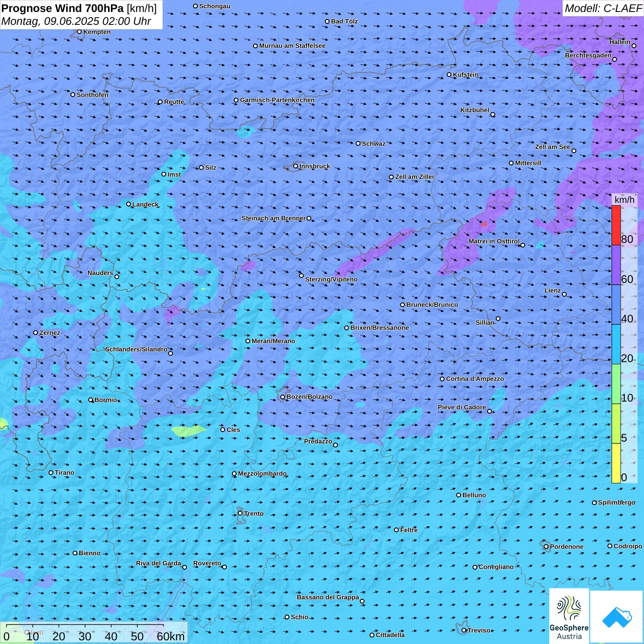Select the blue 40–60 km/h legend swatch
Viewport: 644px width, 644px height.
click(616, 305)
